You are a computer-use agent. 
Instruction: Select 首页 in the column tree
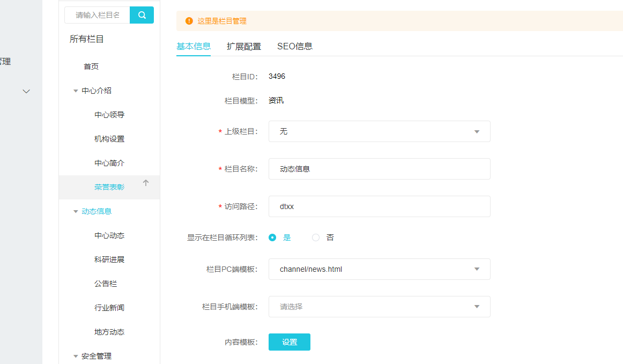(91, 66)
